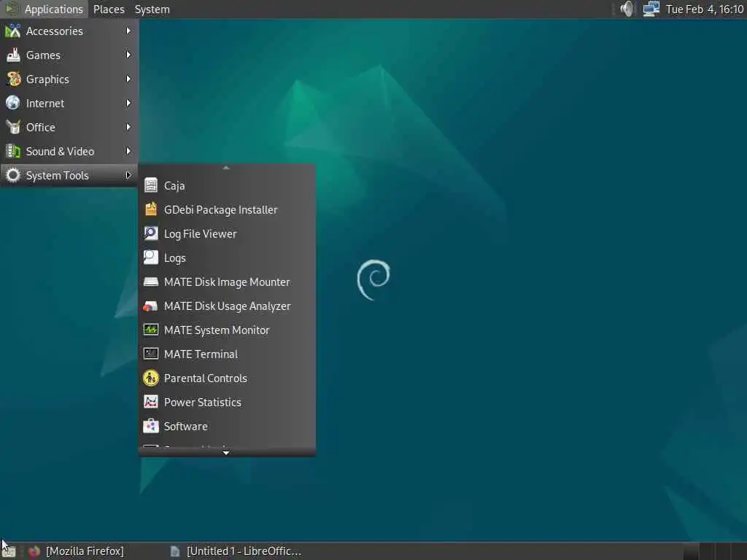
Task: Click the Office category icon
Action: pos(13,127)
